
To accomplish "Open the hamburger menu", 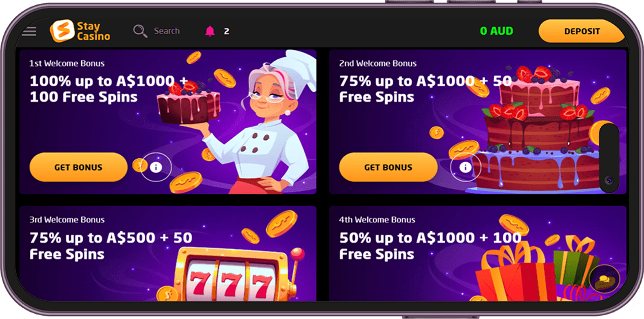I will (29, 31).
